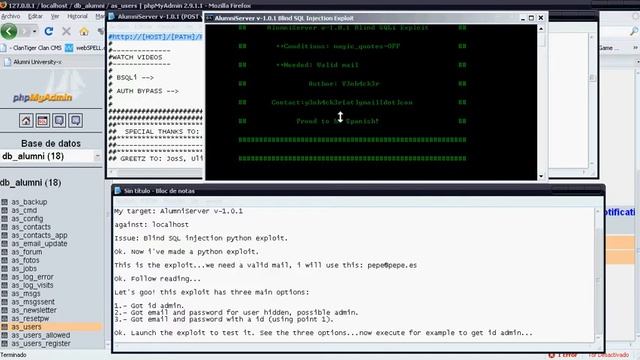Open the phpMyAdmin home icon
The width and height of the screenshot is (640, 360).
[26, 120]
